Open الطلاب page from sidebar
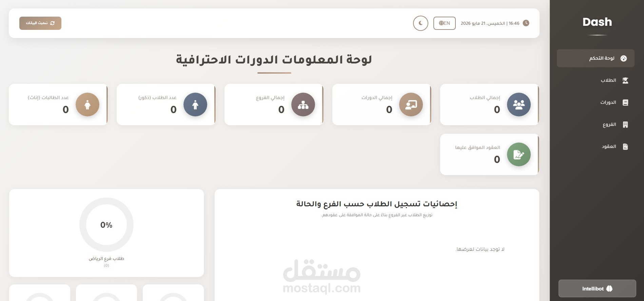 pyautogui.click(x=596, y=80)
